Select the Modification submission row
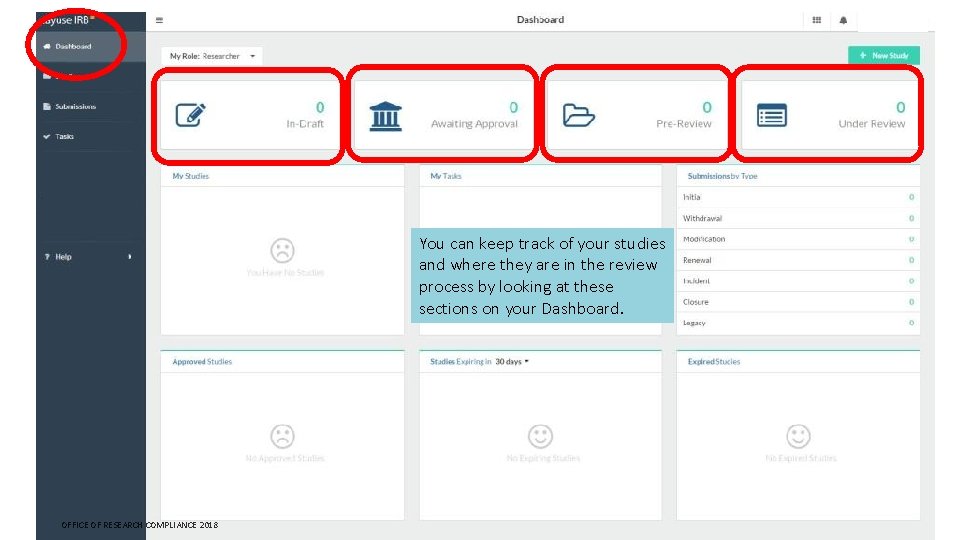The width and height of the screenshot is (960, 540). [798, 239]
